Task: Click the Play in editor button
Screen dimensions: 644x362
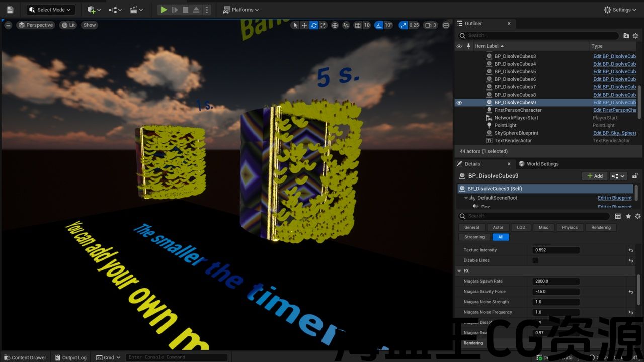Action: click(x=164, y=10)
